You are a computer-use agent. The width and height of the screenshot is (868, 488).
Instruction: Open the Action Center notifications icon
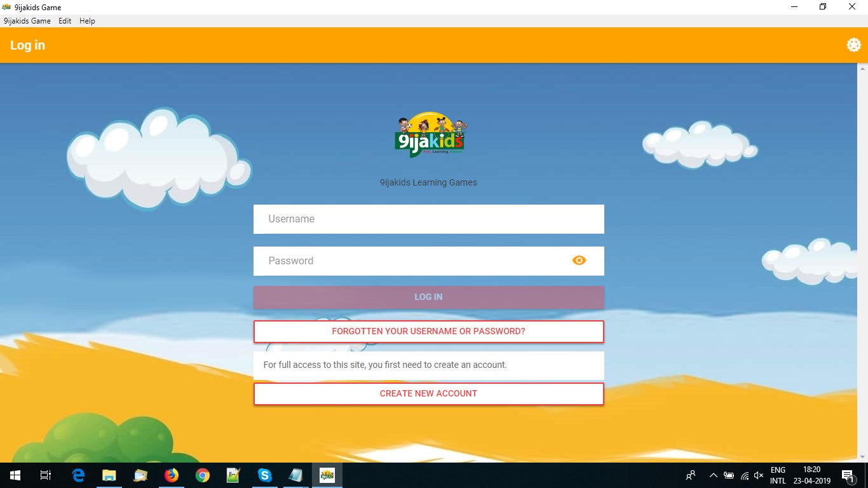847,475
